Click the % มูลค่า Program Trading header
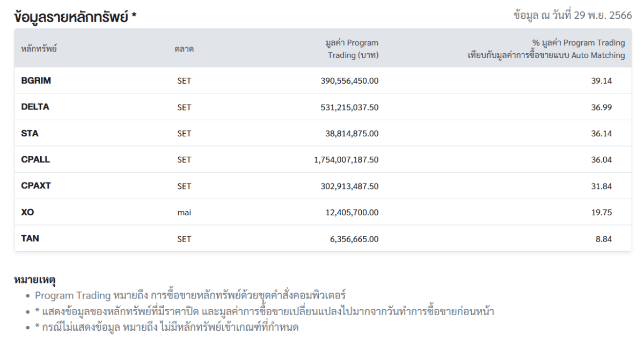The height and width of the screenshot is (348, 644). coord(546,49)
